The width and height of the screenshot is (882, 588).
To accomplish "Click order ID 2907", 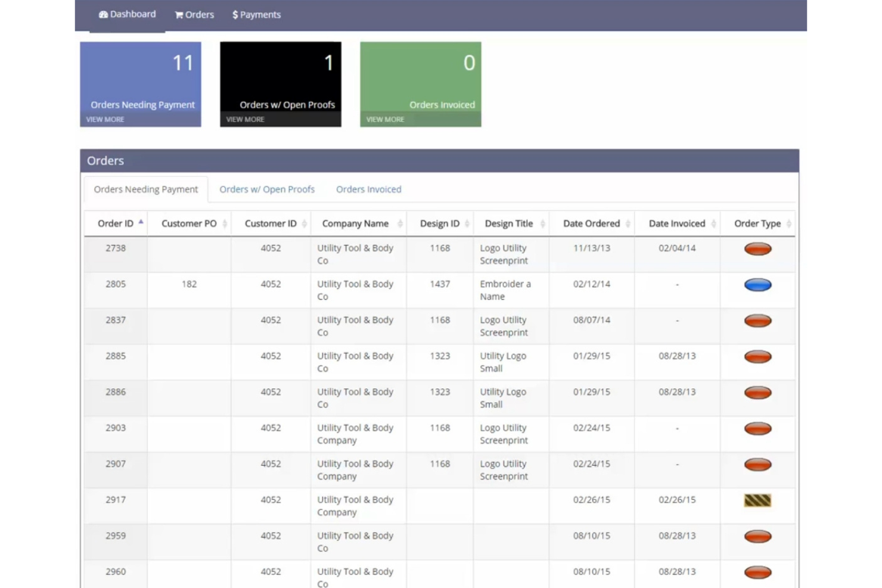I will 116,464.
